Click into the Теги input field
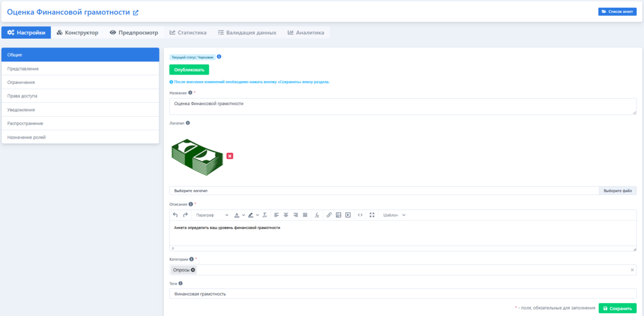The width and height of the screenshot is (644, 316). (x=402, y=294)
